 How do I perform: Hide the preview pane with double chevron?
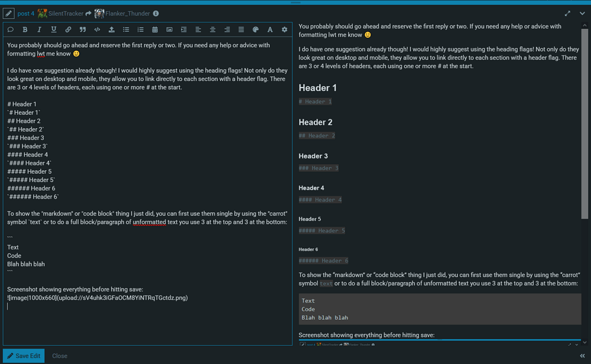(x=582, y=356)
